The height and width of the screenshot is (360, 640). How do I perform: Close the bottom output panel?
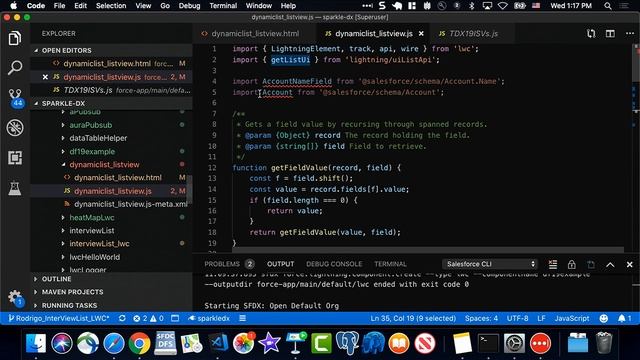(629, 264)
